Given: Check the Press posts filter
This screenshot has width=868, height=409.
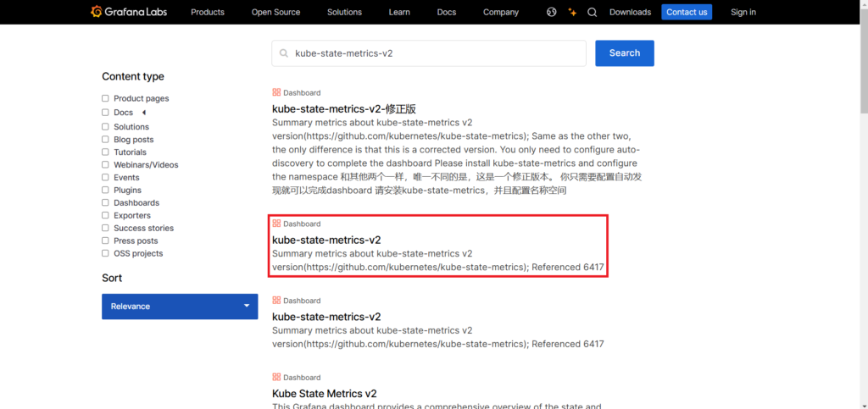Looking at the screenshot, I should (x=105, y=240).
